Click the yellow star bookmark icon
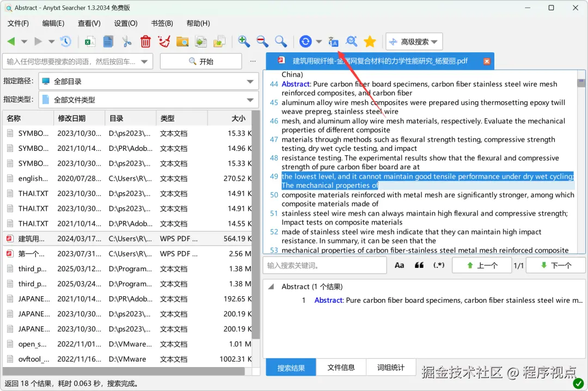Viewport: 588px width, 391px height. point(370,41)
